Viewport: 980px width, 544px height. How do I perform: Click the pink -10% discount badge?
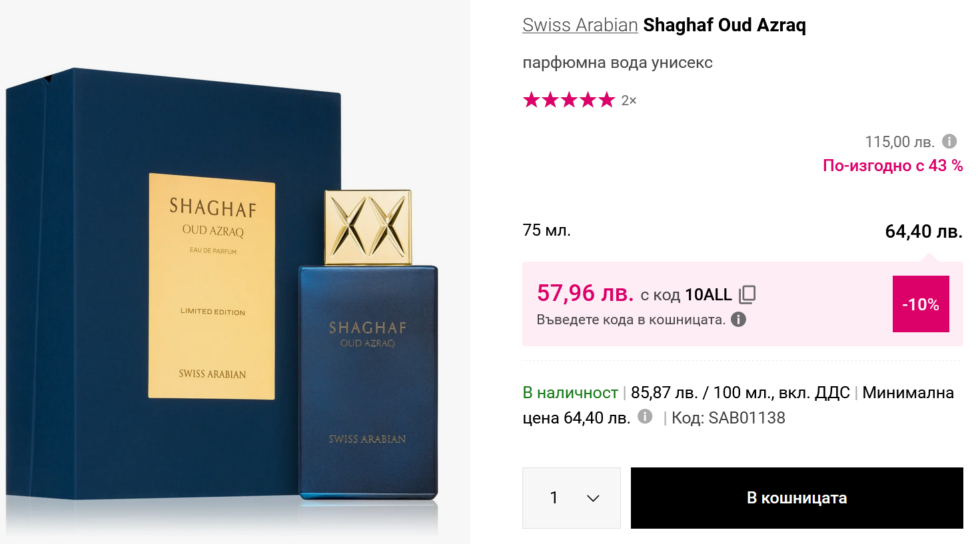click(921, 304)
